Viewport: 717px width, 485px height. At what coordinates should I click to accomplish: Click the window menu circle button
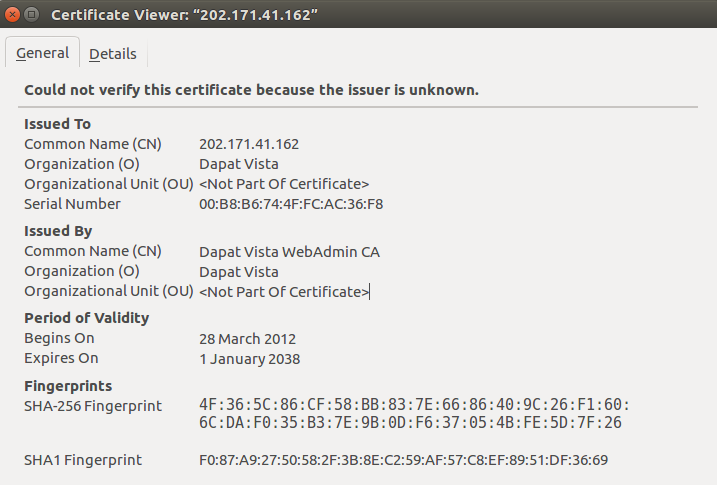(x=32, y=15)
